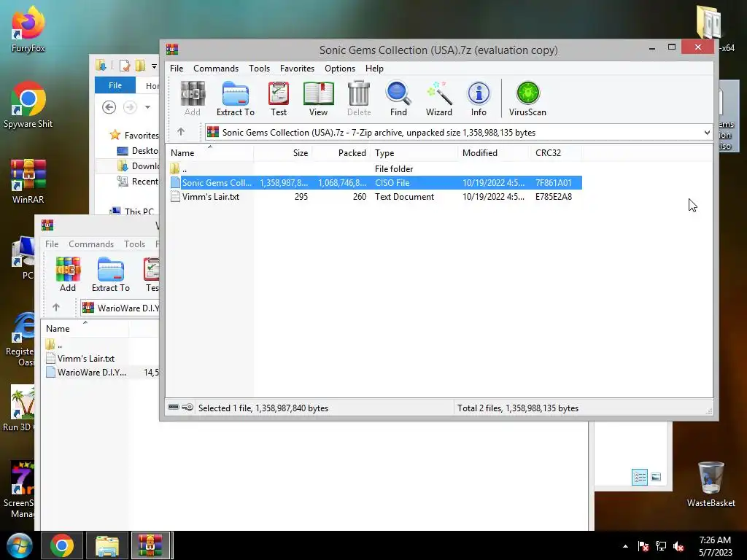Click the Test archive icon in Sonic Gems window
Image resolution: width=747 pixels, height=560 pixels.
click(x=279, y=98)
